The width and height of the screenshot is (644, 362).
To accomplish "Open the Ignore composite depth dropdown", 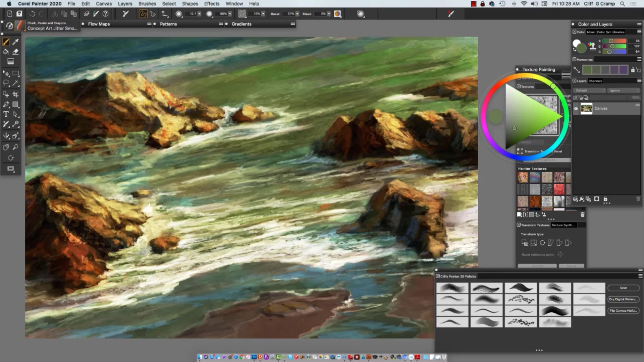I will pos(624,90).
